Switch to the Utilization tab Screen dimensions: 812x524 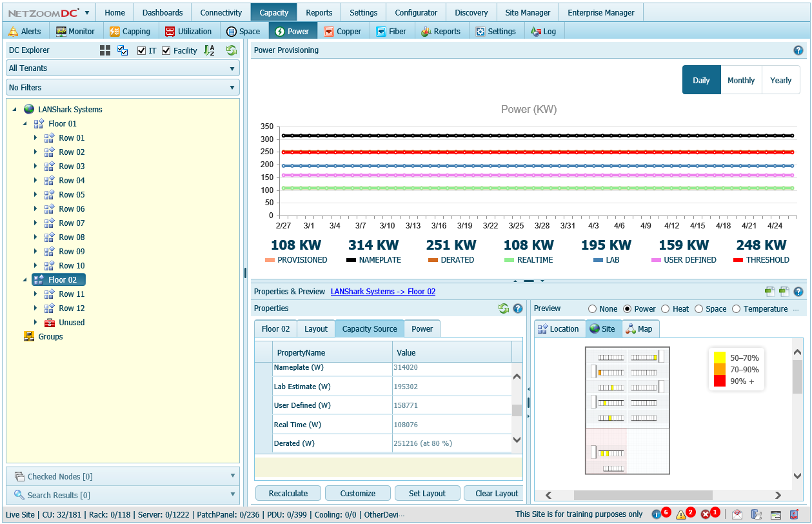click(188, 31)
